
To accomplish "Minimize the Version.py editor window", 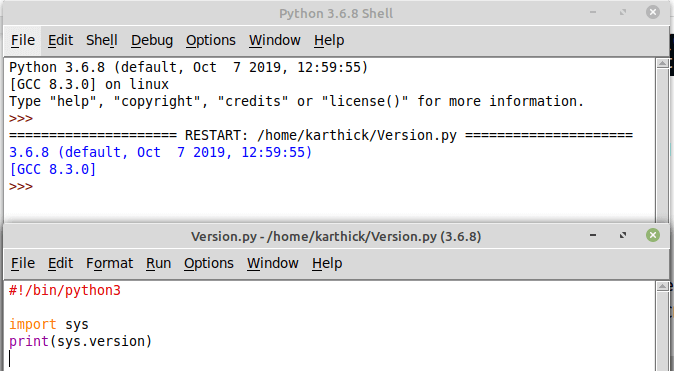I will 593,235.
